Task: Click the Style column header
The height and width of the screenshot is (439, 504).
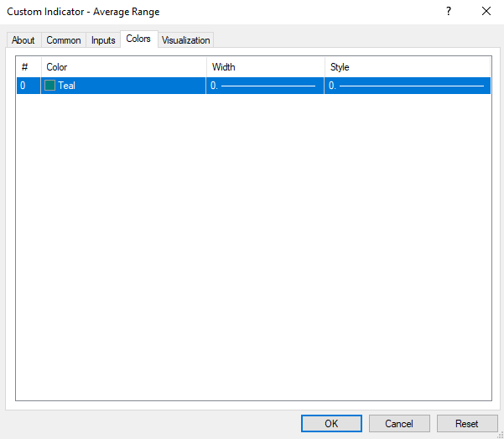Action: (x=408, y=67)
